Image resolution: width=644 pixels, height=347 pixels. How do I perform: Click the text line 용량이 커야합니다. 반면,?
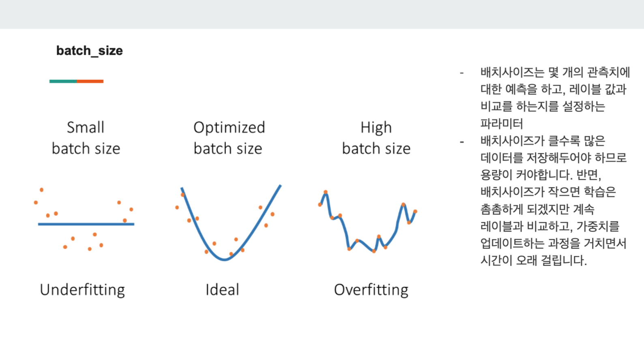pos(541,175)
